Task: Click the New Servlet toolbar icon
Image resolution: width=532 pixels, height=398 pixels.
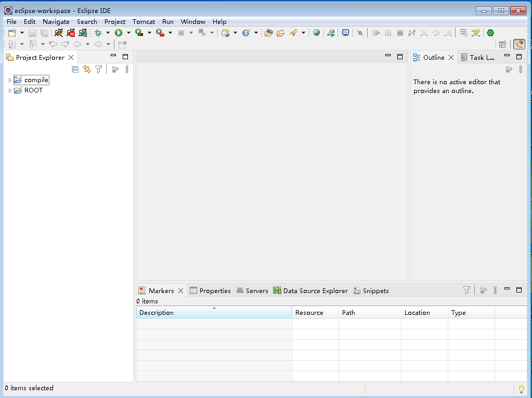Action: tap(246, 33)
